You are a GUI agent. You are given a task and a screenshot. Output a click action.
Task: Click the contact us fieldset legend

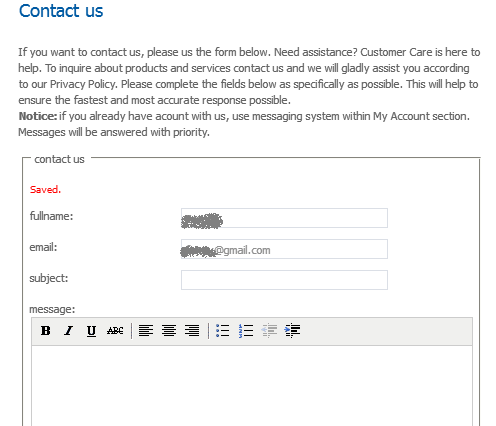click(x=59, y=159)
